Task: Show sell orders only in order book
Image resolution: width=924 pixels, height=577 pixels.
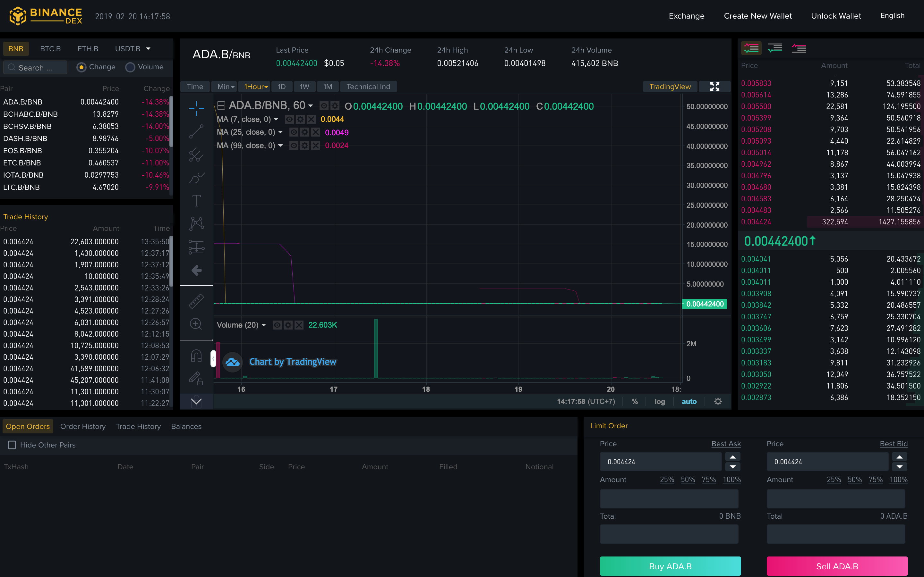Action: 798,48
